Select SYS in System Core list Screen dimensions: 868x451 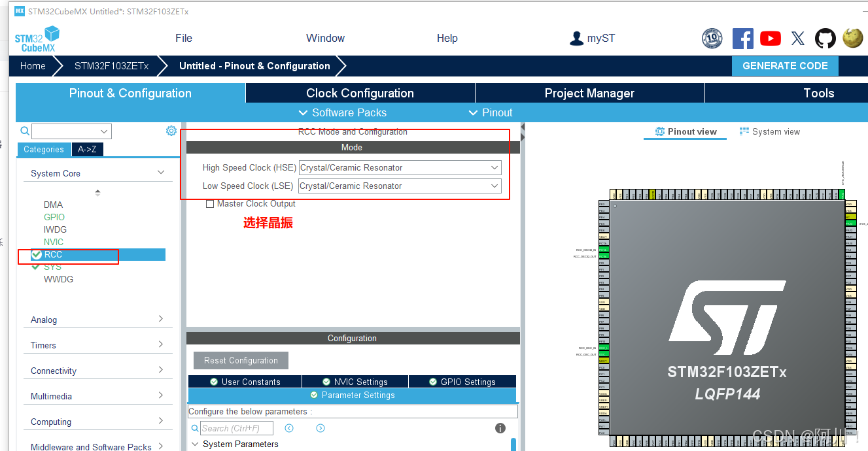(52, 267)
